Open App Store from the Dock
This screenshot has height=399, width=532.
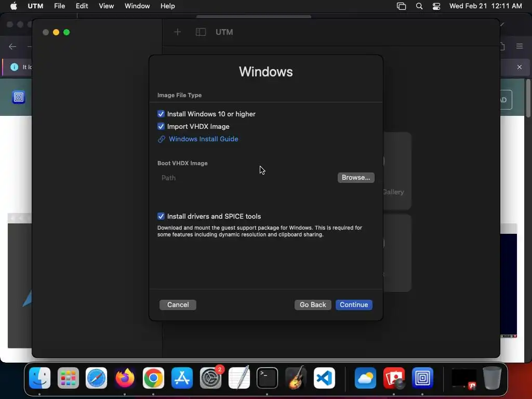[x=182, y=378]
